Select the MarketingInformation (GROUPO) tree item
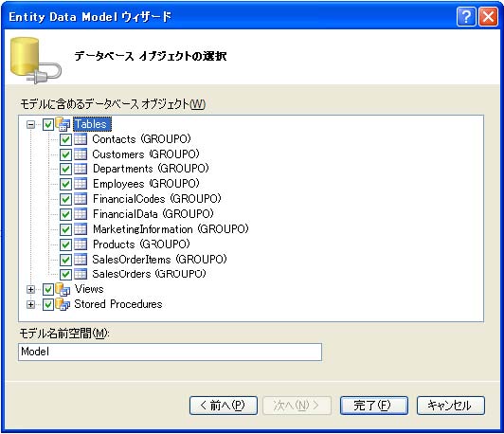This screenshot has height=434, width=504. point(171,229)
